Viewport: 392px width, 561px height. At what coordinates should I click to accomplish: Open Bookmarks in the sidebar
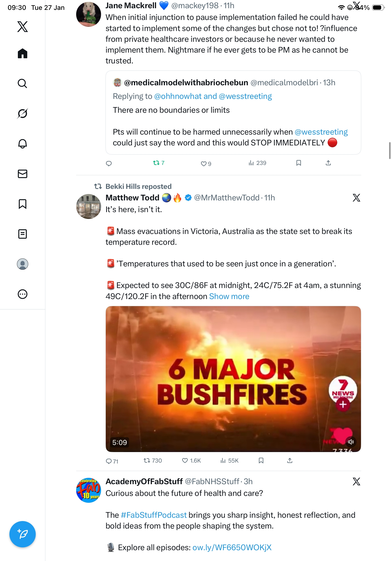click(x=23, y=204)
